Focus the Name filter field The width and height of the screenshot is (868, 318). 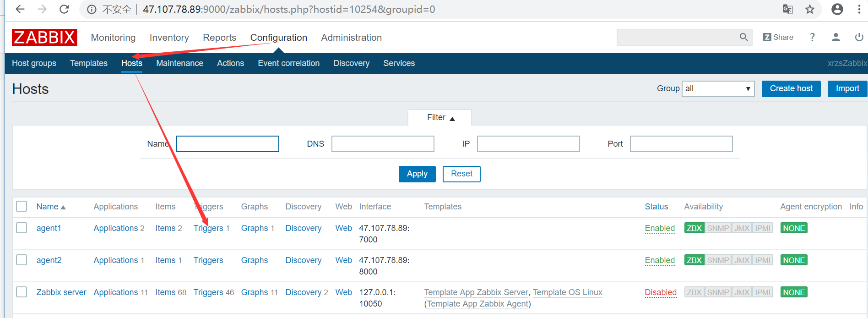tap(228, 144)
